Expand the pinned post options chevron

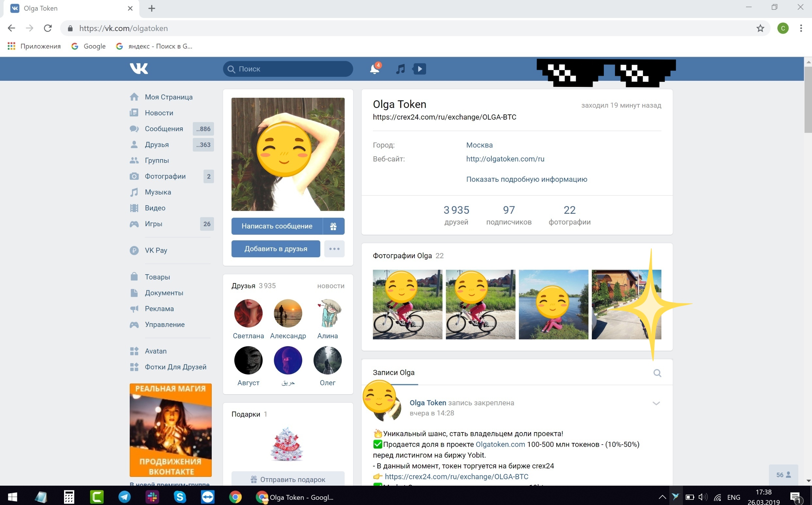(656, 403)
